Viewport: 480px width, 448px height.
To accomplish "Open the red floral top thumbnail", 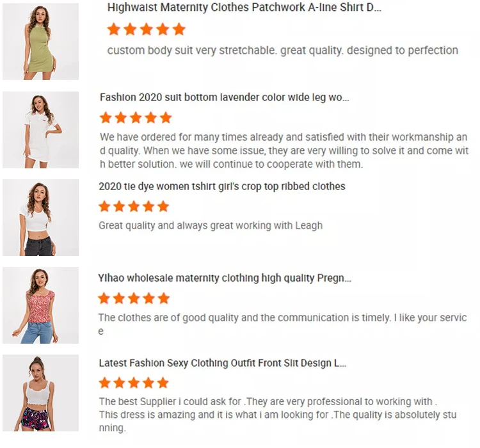I will point(40,305).
